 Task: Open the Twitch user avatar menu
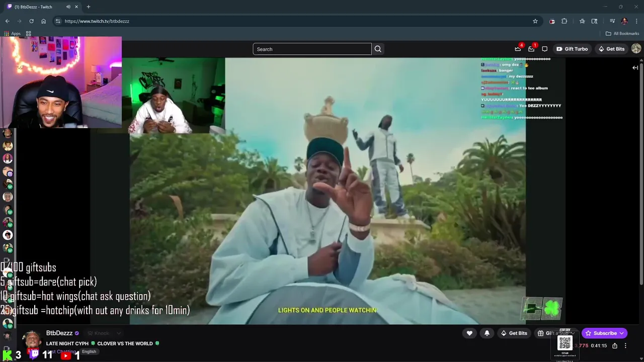point(636,49)
